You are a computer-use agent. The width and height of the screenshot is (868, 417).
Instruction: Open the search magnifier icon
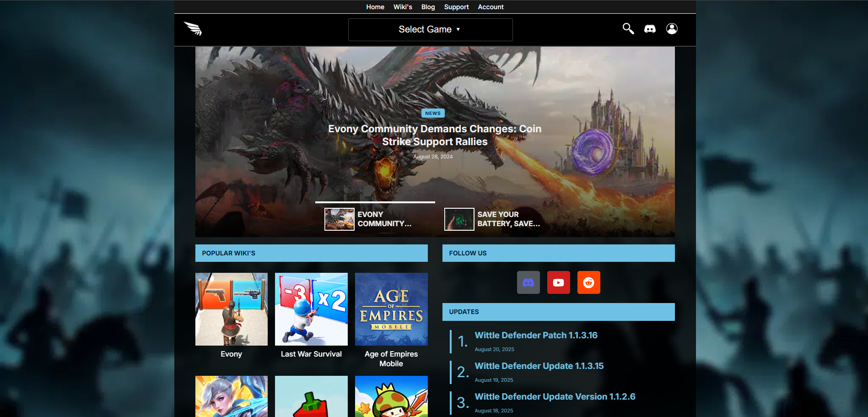coord(628,29)
